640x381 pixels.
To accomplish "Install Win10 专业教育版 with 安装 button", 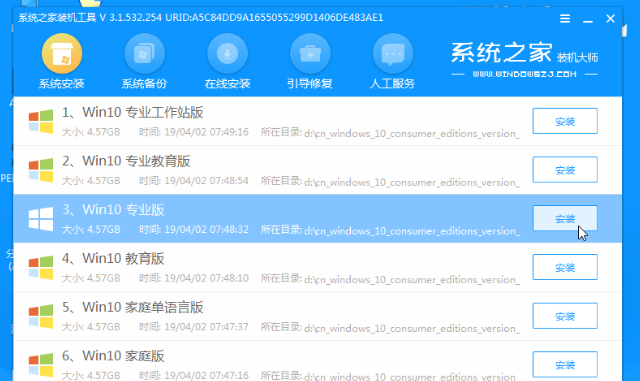I will (x=565, y=169).
